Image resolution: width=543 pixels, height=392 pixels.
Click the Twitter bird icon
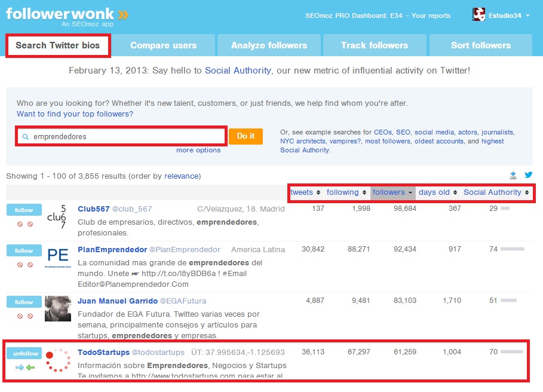pos(528,175)
